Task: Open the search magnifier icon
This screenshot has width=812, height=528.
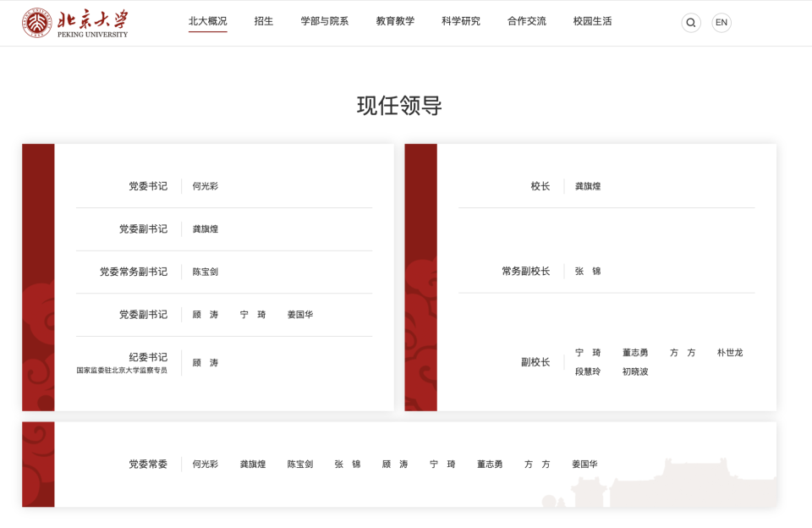Action: pos(691,22)
